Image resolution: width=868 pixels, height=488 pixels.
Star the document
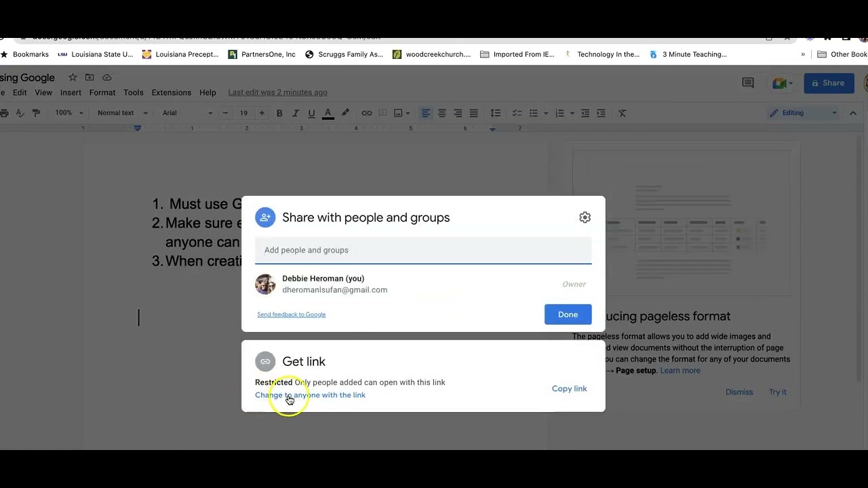(73, 78)
